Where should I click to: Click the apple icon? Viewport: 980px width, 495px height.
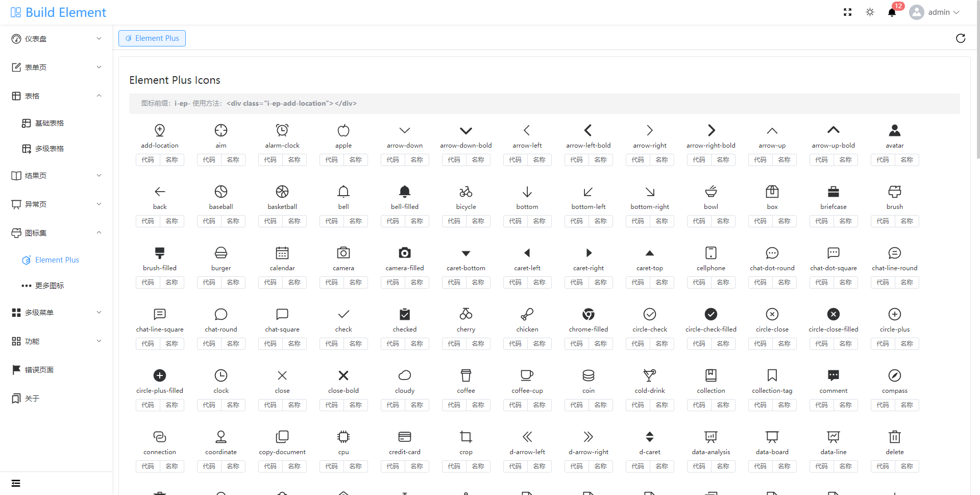(x=344, y=130)
